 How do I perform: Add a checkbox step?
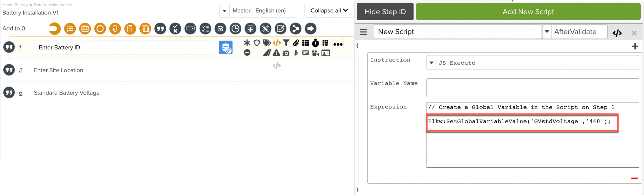coord(221,29)
